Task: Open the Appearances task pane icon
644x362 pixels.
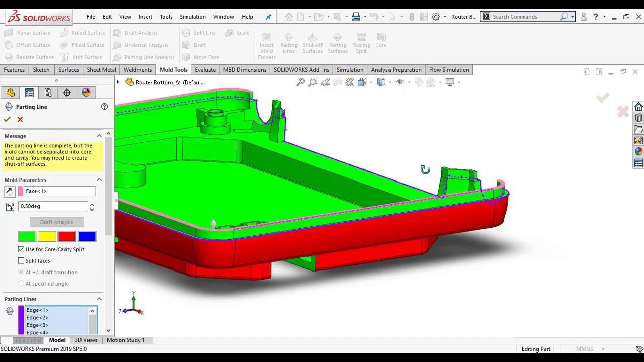Action: pos(638,151)
